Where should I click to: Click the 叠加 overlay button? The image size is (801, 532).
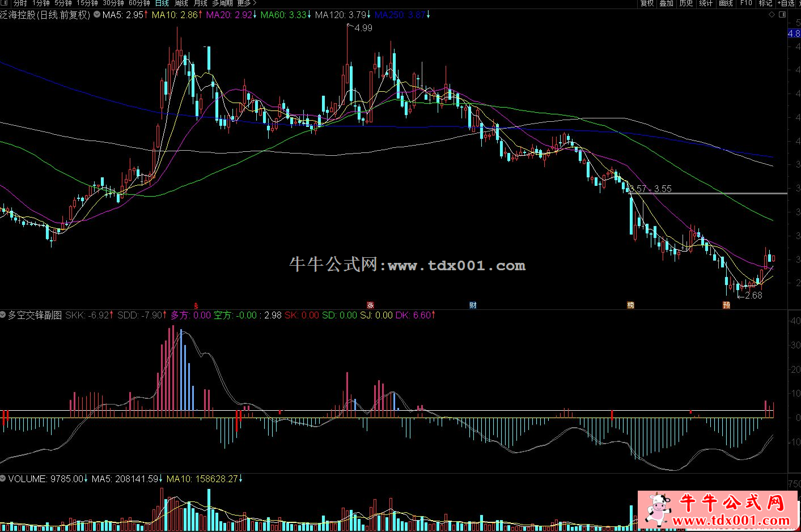[667, 3]
